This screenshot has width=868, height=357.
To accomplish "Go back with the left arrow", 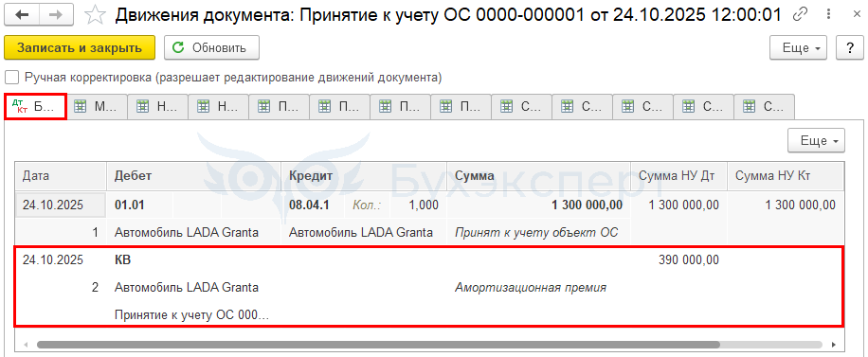I will (22, 15).
